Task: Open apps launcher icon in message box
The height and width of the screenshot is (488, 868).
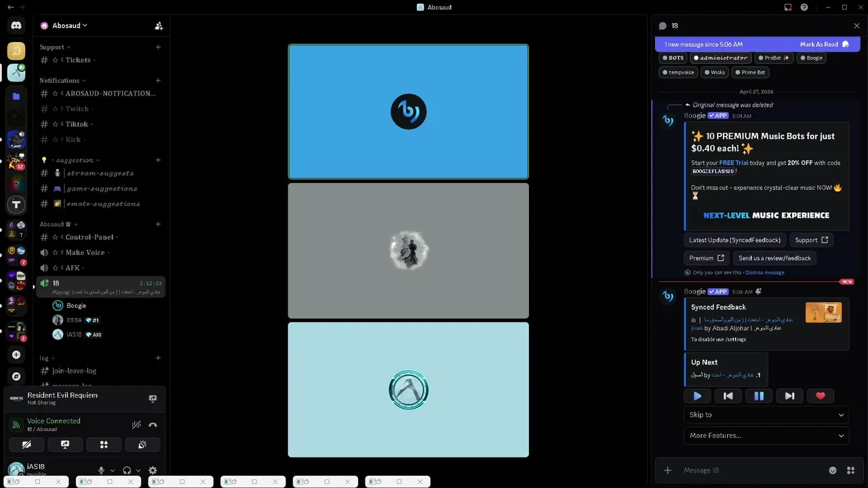Action: pos(850,470)
